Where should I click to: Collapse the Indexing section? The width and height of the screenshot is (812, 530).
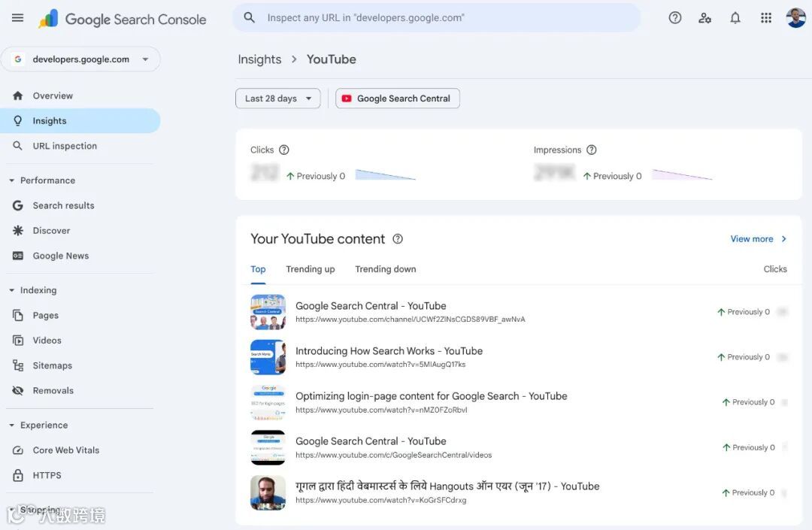[11, 290]
